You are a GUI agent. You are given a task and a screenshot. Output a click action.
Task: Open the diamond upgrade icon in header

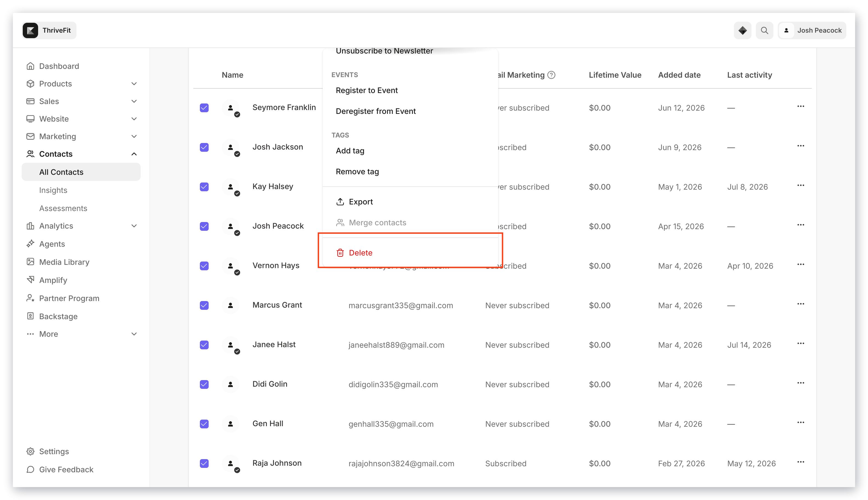(x=742, y=30)
